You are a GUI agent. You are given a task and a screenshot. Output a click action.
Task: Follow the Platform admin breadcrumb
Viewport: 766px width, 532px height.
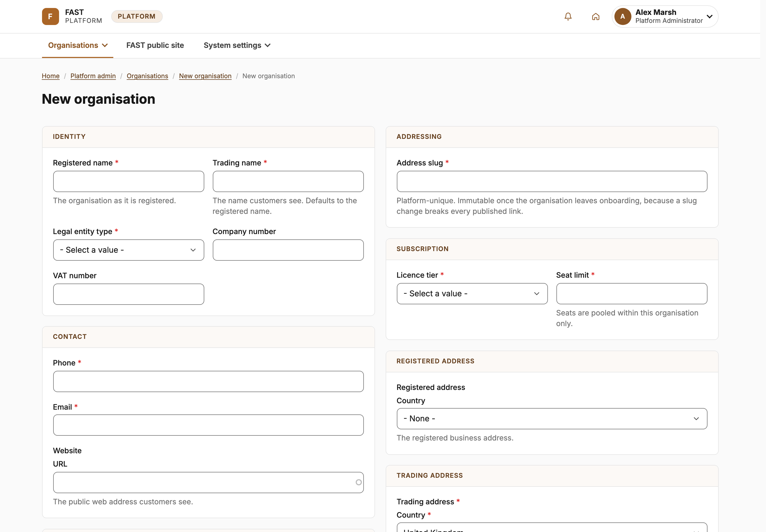[x=93, y=76]
